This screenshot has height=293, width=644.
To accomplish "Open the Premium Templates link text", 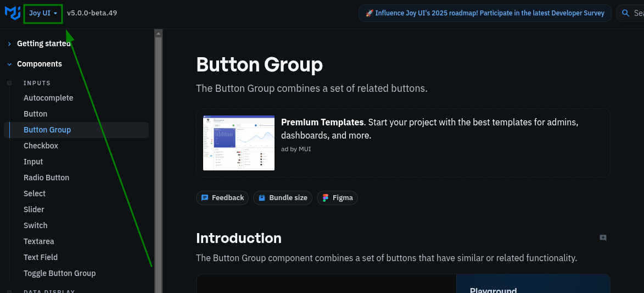I will 322,122.
